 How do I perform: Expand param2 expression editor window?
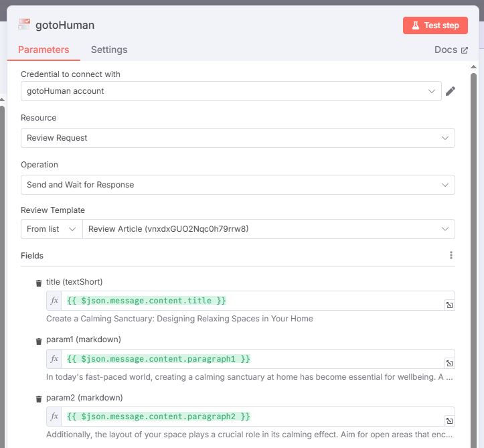pos(449,421)
